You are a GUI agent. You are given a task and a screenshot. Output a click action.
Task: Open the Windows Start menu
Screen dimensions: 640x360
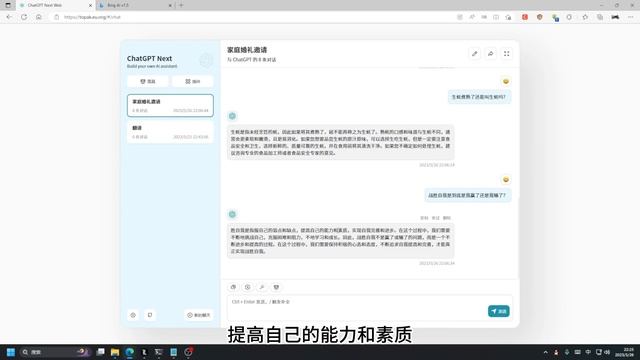pos(11,352)
